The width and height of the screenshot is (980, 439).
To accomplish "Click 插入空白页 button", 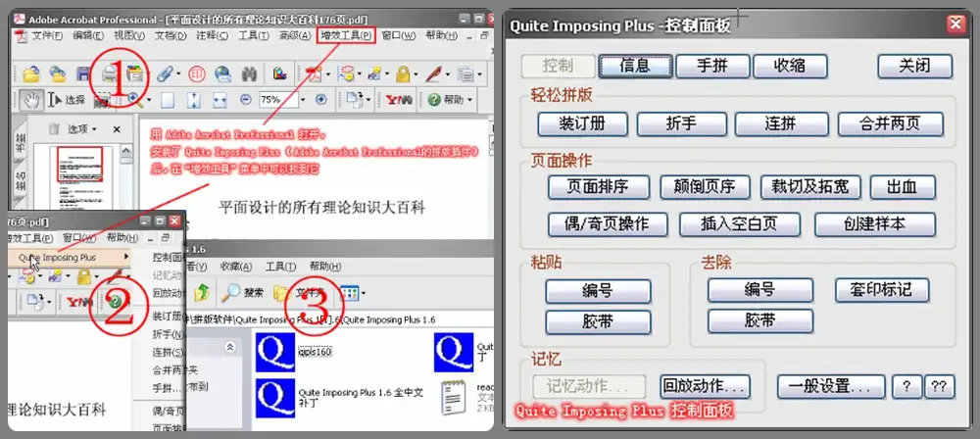I will 739,223.
